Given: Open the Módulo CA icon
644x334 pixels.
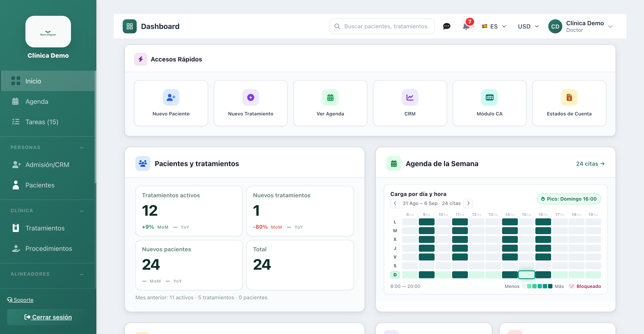Looking at the screenshot, I should coord(490,97).
